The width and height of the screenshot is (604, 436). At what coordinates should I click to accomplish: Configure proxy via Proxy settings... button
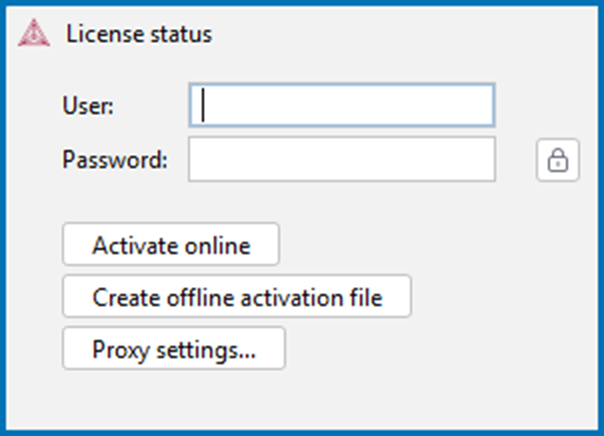pos(174,349)
